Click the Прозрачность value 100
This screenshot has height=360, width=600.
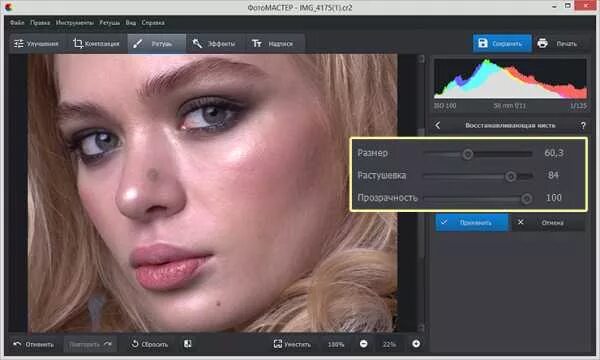554,197
